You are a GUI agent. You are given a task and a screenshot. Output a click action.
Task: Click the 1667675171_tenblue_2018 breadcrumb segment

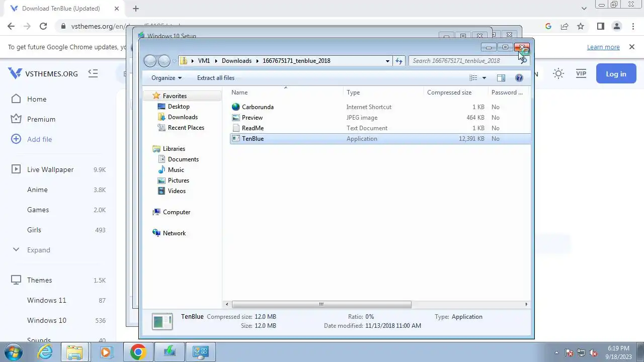pos(296,61)
